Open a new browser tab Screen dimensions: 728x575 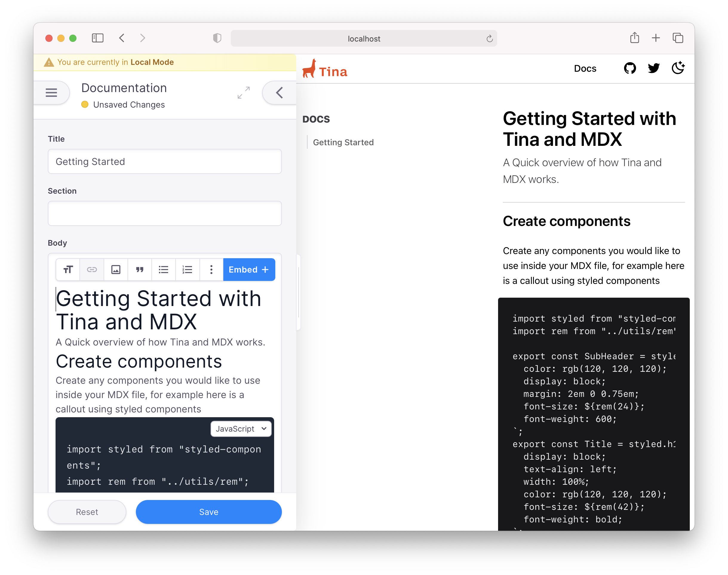point(656,38)
